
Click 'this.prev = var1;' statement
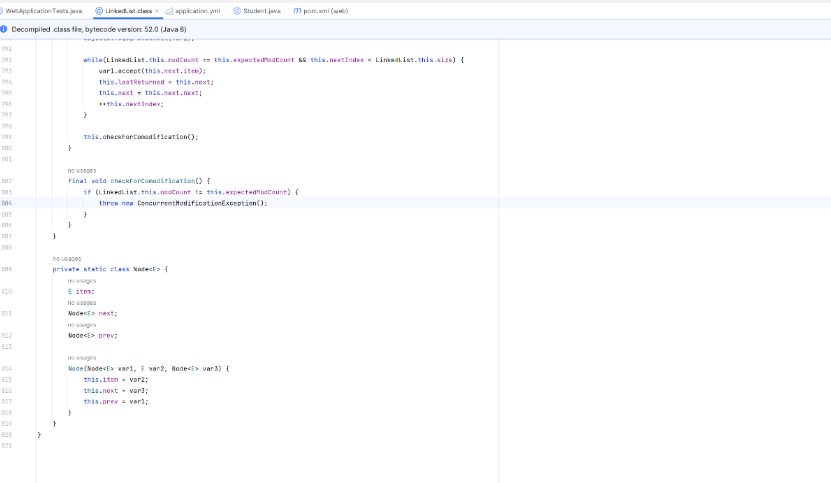[115, 401]
